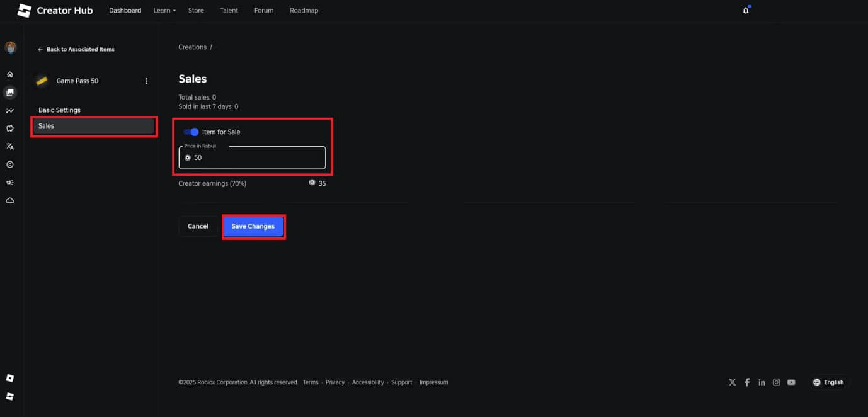Image resolution: width=868 pixels, height=417 pixels.
Task: Click the Roblox Creator Hub logo
Action: pos(55,11)
